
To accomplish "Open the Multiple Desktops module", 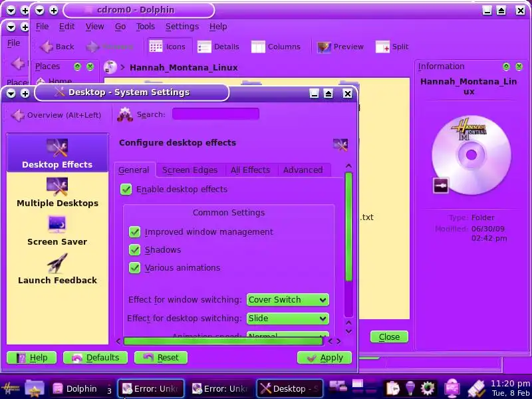I will 57,192.
